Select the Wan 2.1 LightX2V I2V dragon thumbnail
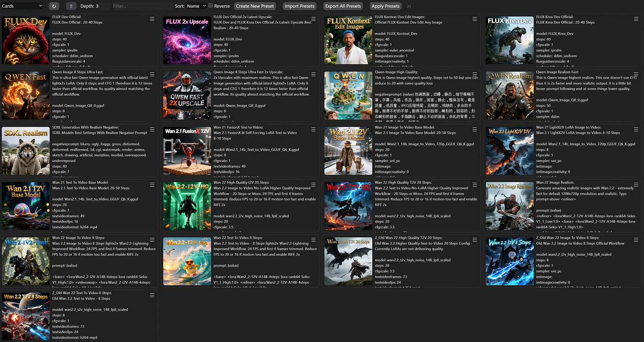Viewport: 644px width, 342px height. (x=510, y=151)
